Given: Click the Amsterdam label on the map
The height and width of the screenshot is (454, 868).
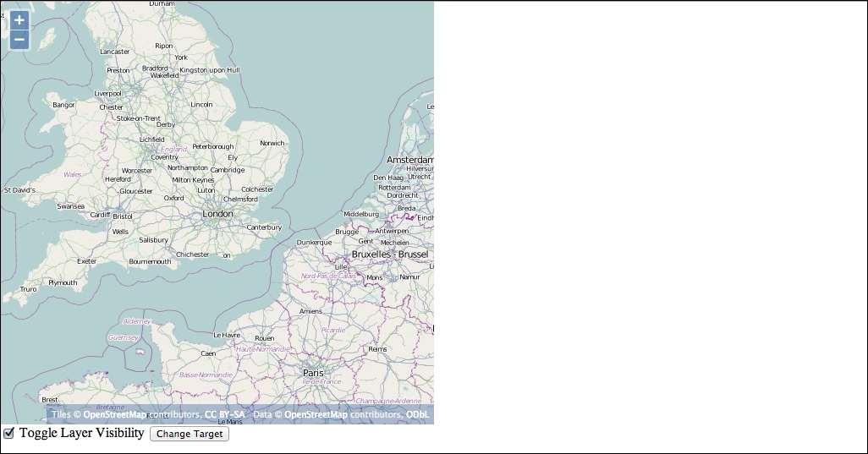Looking at the screenshot, I should coord(410,160).
